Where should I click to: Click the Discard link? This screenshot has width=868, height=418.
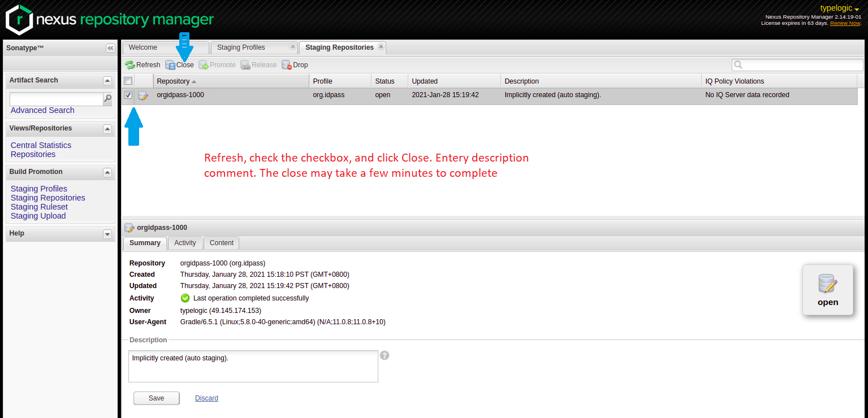click(x=206, y=398)
